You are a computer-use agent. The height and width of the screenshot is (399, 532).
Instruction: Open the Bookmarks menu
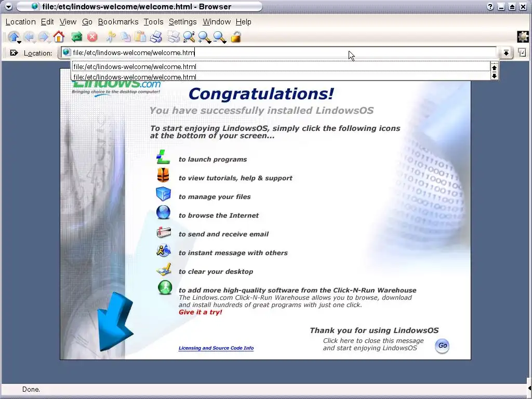[118, 22]
